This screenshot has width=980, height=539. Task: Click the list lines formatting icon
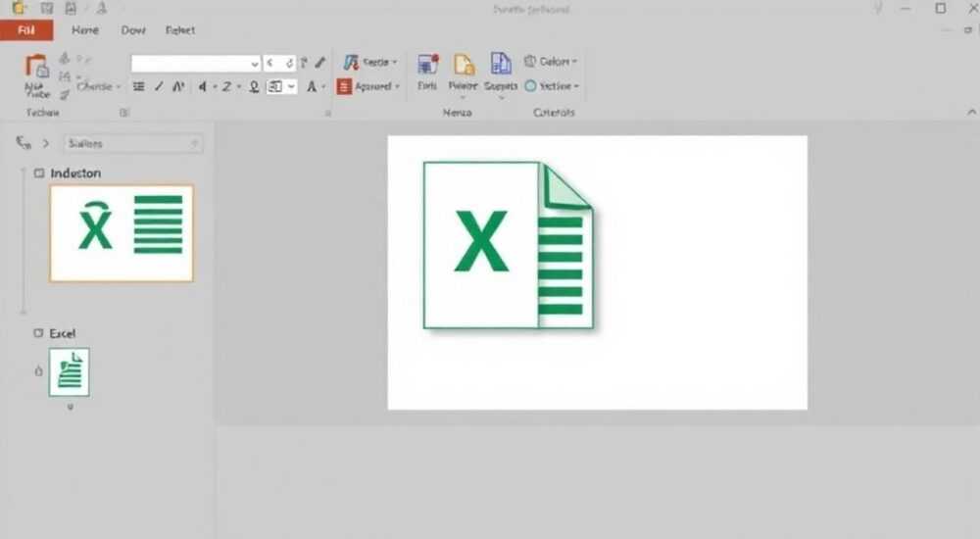click(x=139, y=86)
